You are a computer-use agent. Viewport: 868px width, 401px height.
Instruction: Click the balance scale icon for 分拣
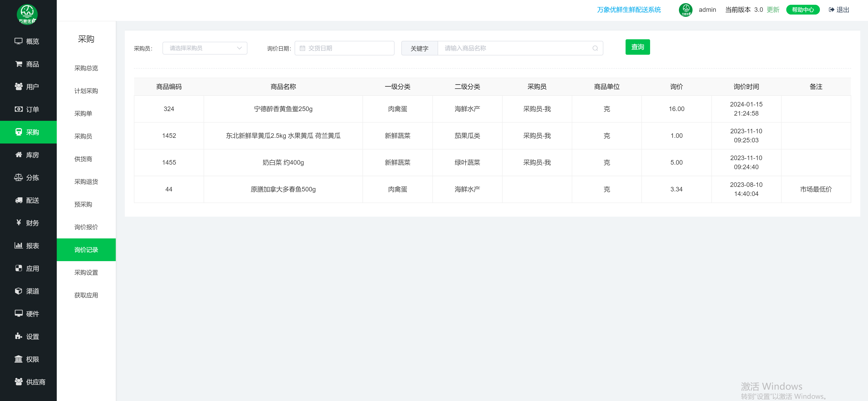coord(19,177)
